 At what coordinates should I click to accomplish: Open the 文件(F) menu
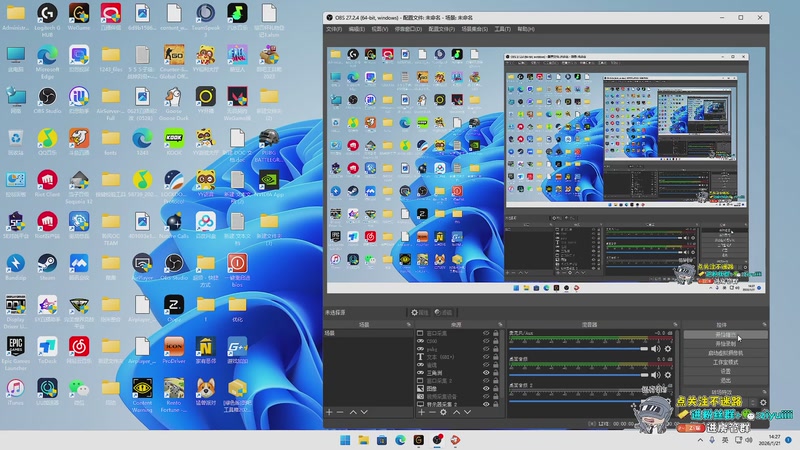tap(334, 29)
